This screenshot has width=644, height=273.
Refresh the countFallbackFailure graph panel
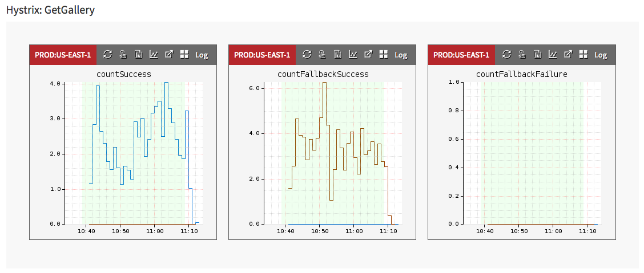tap(506, 55)
